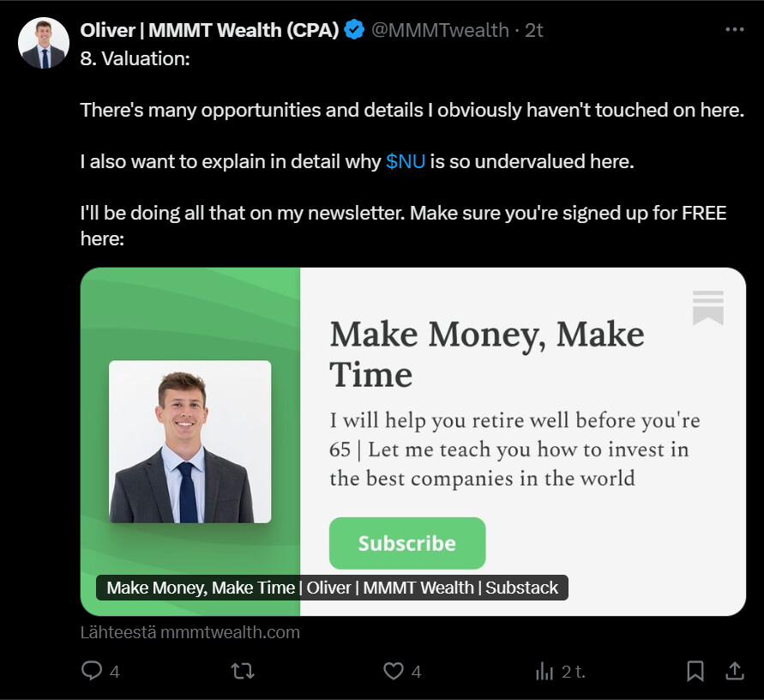Click the Substack bookmark logo icon
This screenshot has width=764, height=700.
707,308
